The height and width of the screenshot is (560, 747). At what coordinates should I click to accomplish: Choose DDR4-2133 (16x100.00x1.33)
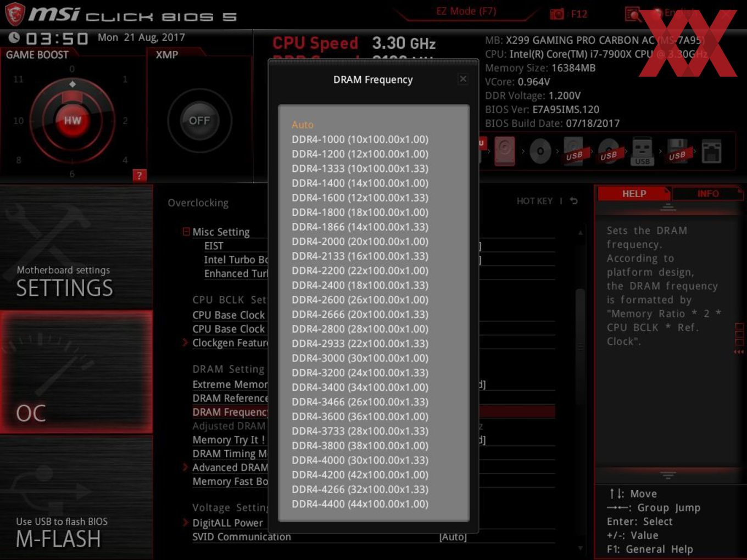click(x=360, y=256)
